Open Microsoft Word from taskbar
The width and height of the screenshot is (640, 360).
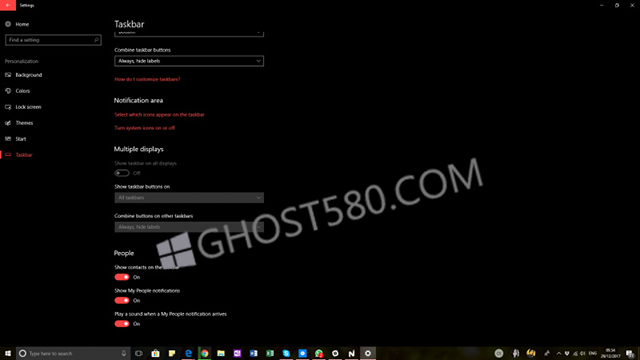253,353
